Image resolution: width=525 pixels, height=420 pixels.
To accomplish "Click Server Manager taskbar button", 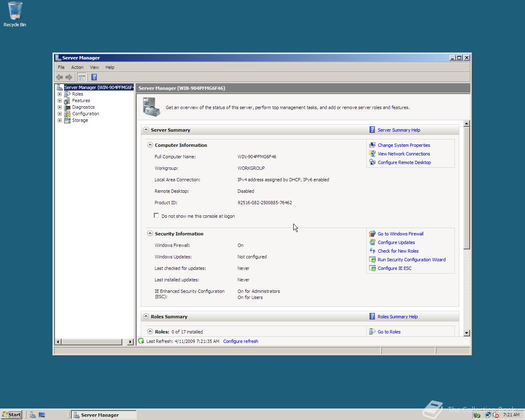I will click(x=104, y=415).
